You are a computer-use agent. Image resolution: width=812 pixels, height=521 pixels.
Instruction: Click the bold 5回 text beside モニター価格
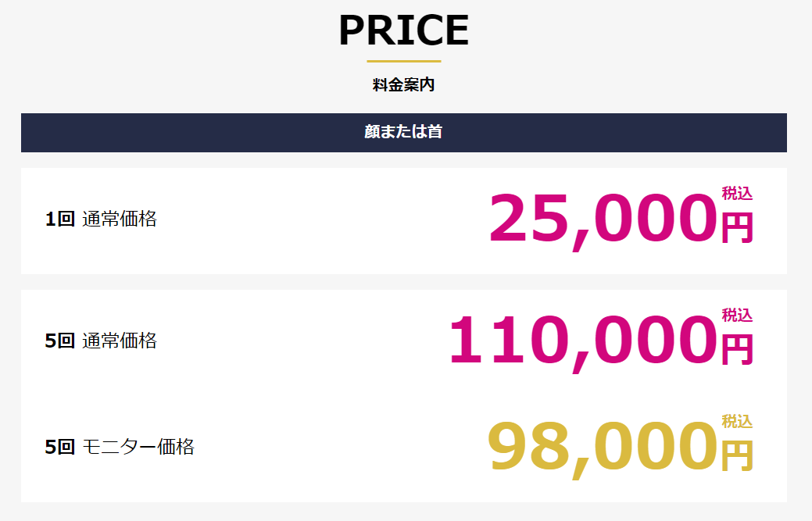coord(60,447)
